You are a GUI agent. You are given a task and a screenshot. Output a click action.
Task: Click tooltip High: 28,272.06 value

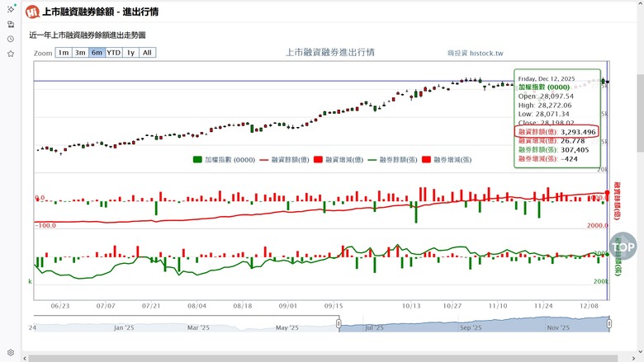(545, 106)
